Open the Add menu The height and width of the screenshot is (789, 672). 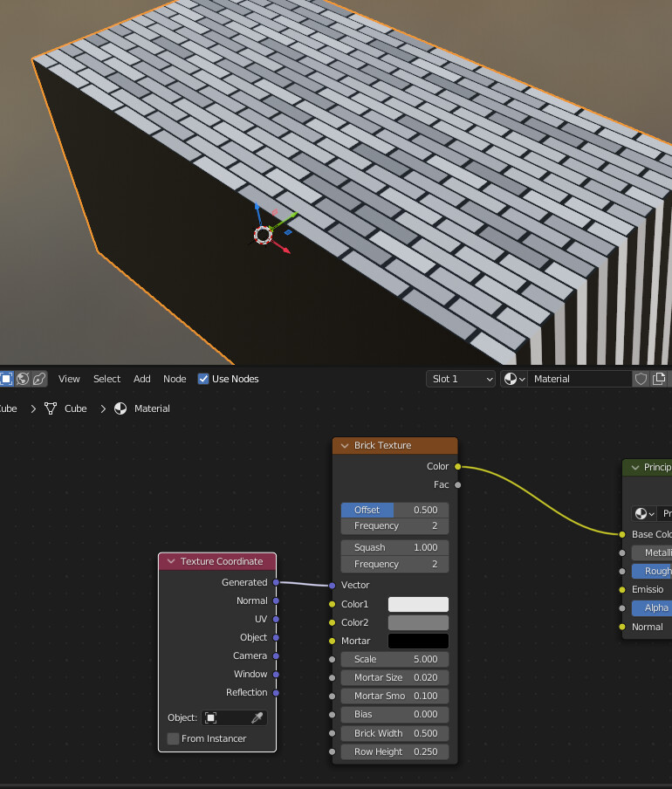(142, 379)
